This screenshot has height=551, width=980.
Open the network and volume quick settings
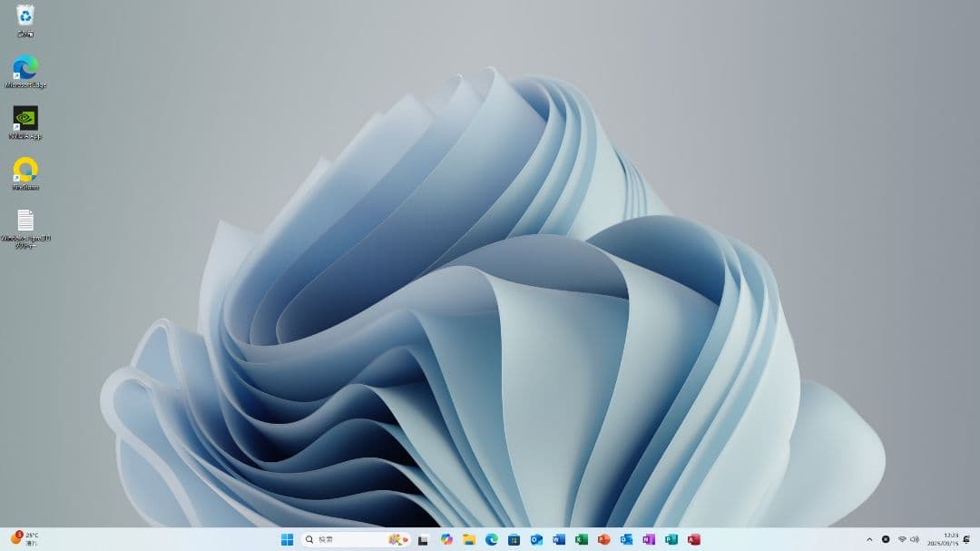pos(907,539)
